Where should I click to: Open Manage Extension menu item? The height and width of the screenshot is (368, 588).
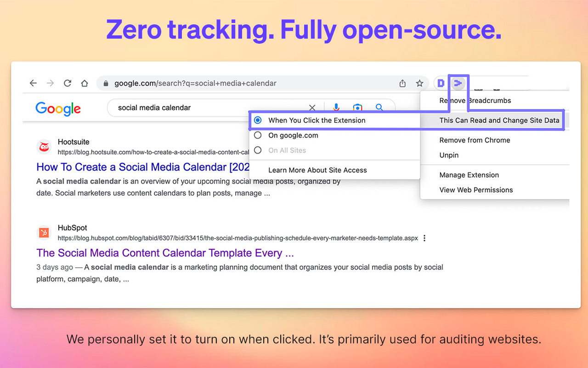495,175
